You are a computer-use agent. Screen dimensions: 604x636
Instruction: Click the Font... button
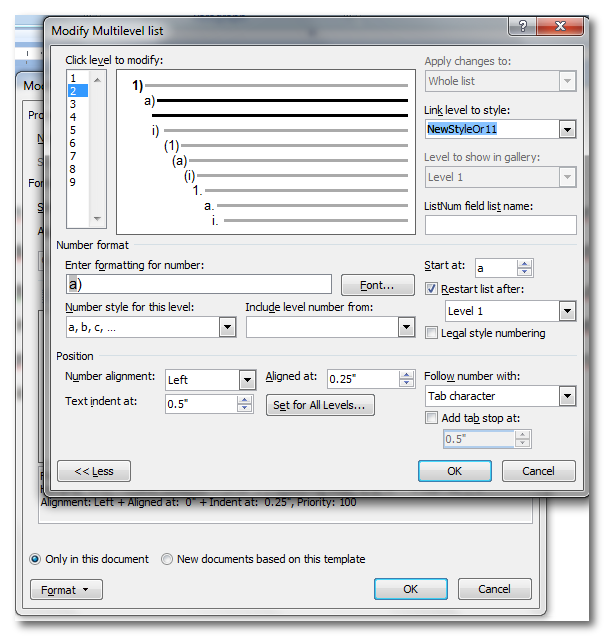pyautogui.click(x=378, y=285)
